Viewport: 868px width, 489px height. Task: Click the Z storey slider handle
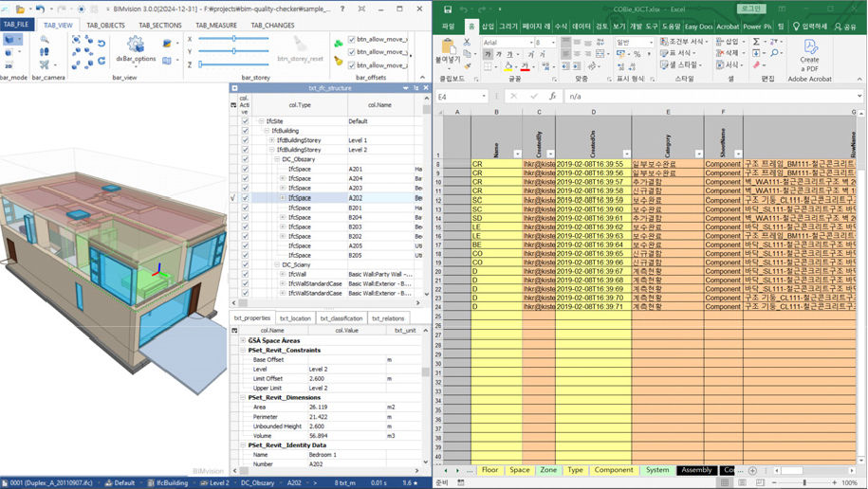pos(200,64)
